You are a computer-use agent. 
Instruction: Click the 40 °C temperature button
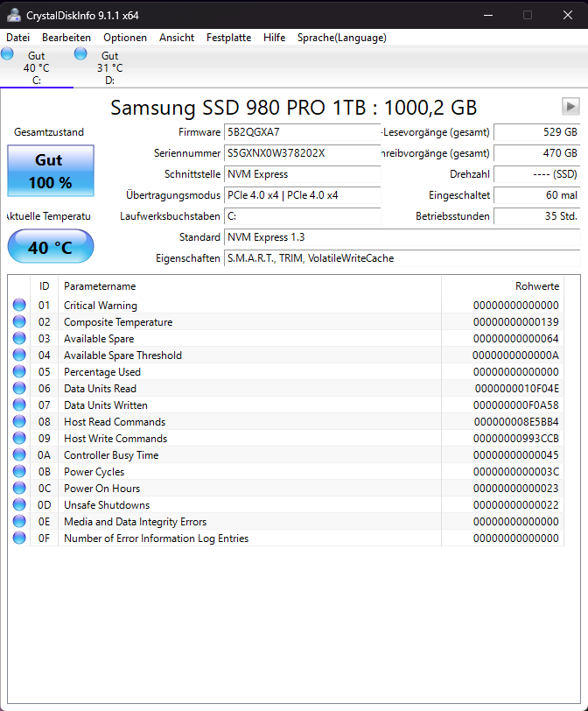tap(51, 247)
